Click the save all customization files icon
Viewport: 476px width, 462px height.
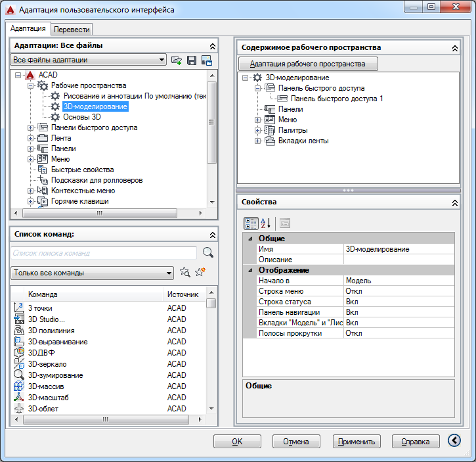tap(192, 60)
